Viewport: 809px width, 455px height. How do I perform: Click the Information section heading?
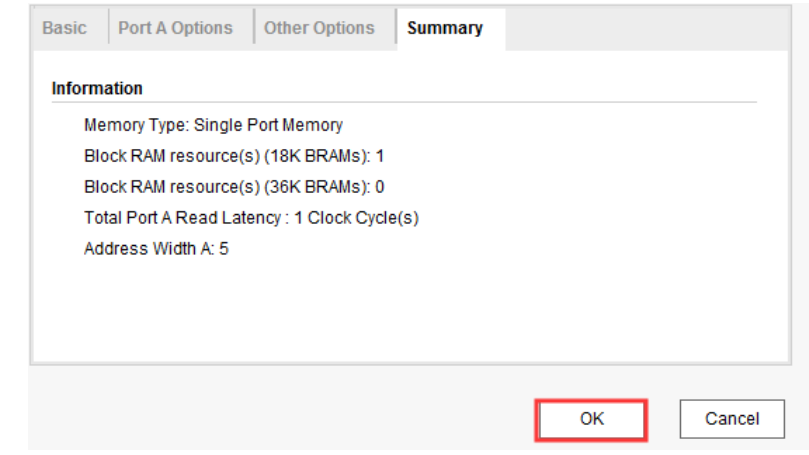[x=97, y=88]
